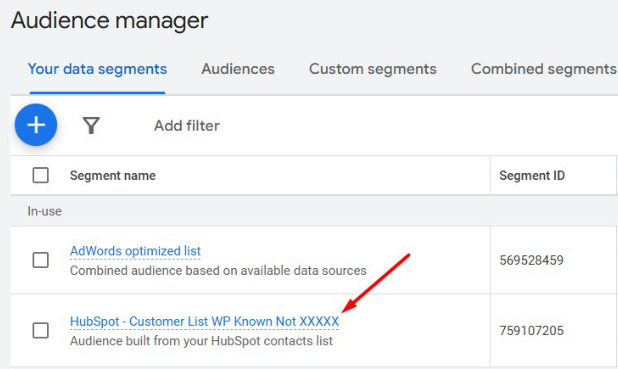Click 'Combined audience based on available data sources' text
The width and height of the screenshot is (618, 369).
tap(218, 270)
